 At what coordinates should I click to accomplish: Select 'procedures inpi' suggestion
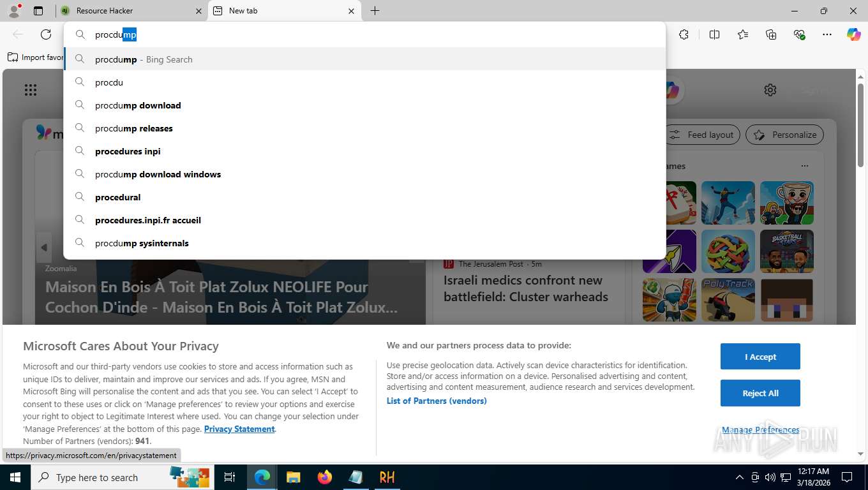pyautogui.click(x=364, y=151)
